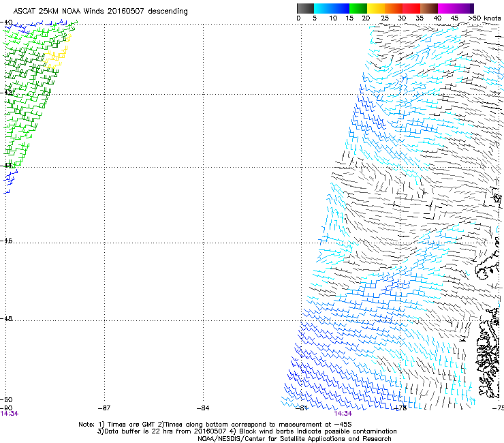Click the -87 longitude axis label

104,408
